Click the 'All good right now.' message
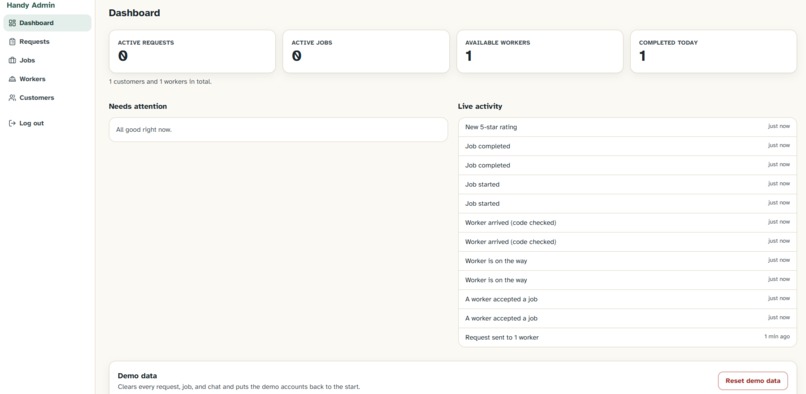 [x=144, y=130]
